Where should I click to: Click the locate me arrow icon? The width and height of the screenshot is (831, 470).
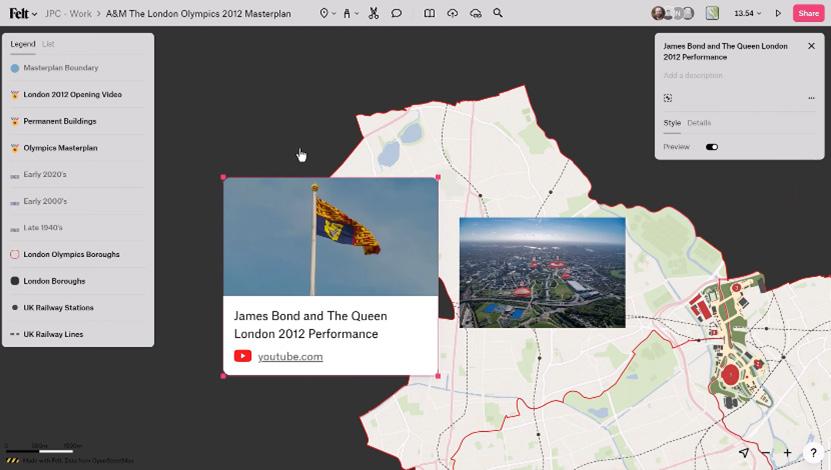click(x=744, y=453)
